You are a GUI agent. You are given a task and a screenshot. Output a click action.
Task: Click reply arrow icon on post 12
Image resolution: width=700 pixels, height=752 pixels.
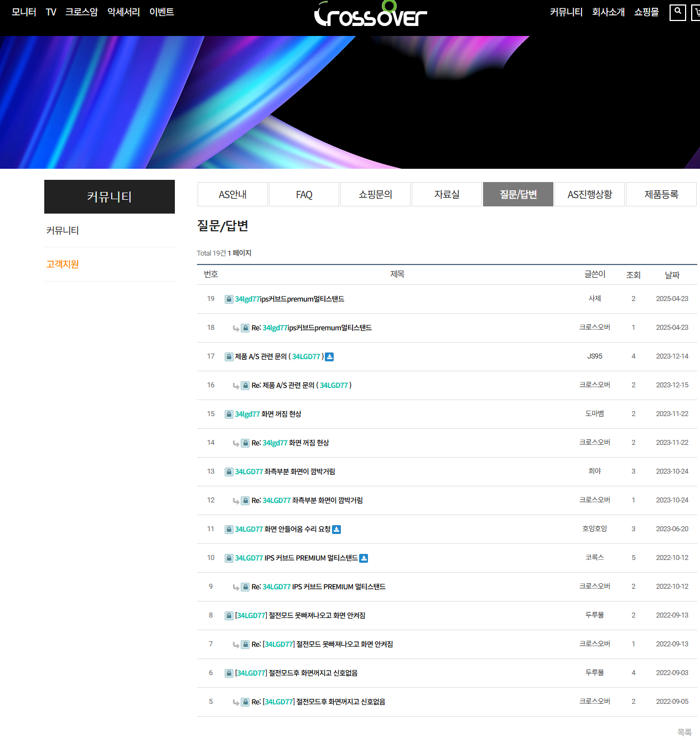pos(236,501)
